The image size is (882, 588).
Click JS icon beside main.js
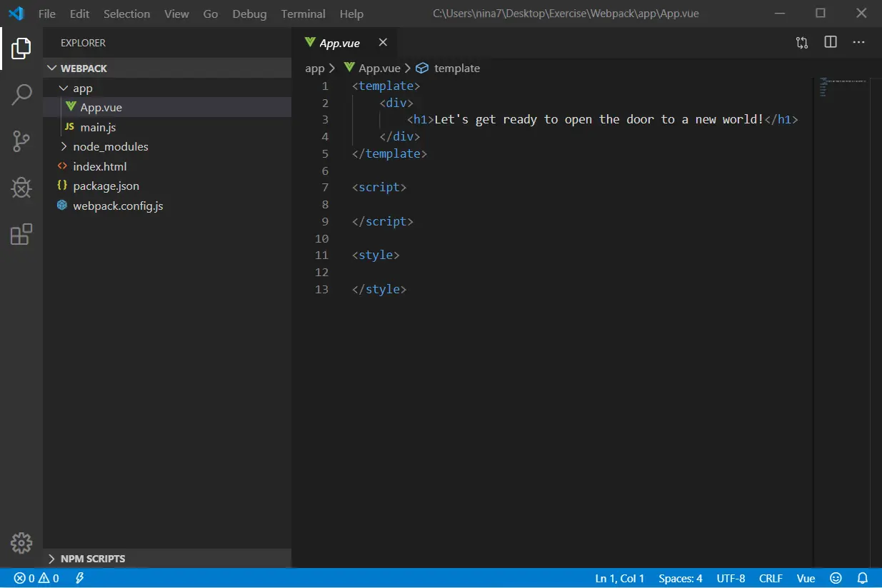[69, 127]
